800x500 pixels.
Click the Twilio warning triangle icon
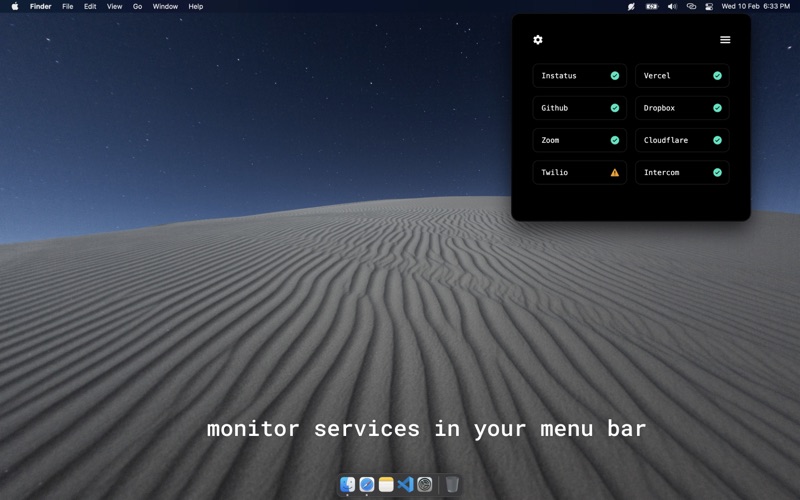615,172
